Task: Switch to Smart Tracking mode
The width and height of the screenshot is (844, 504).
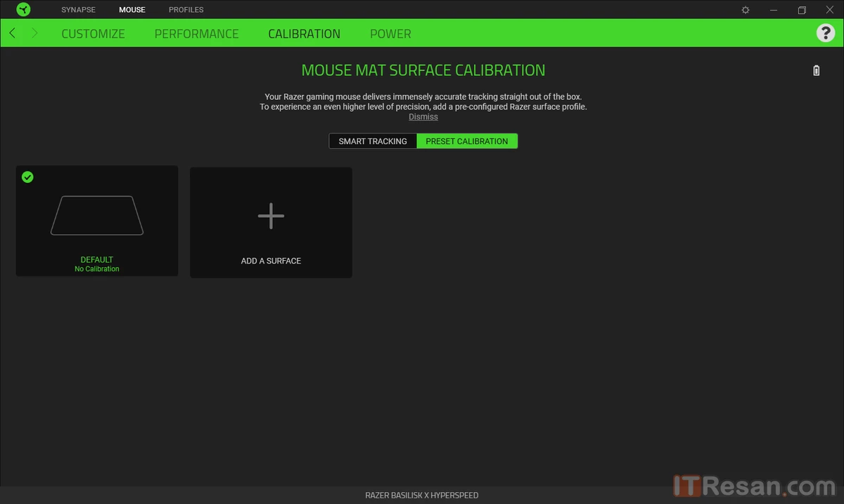Action: pyautogui.click(x=373, y=141)
